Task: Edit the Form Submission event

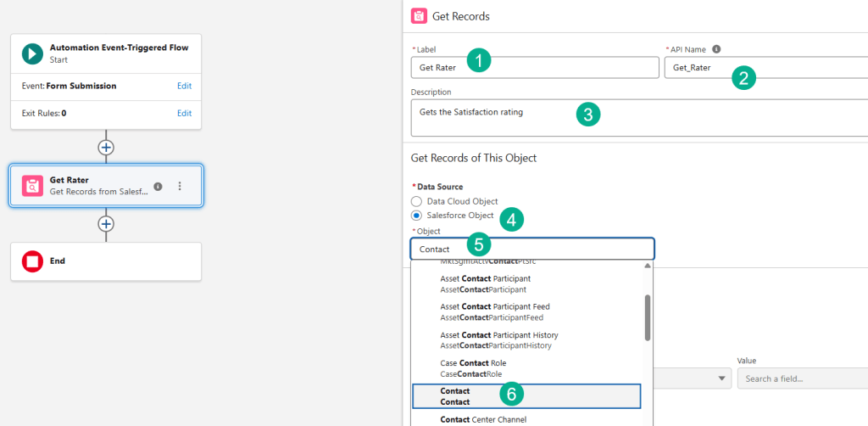Action: 183,86
